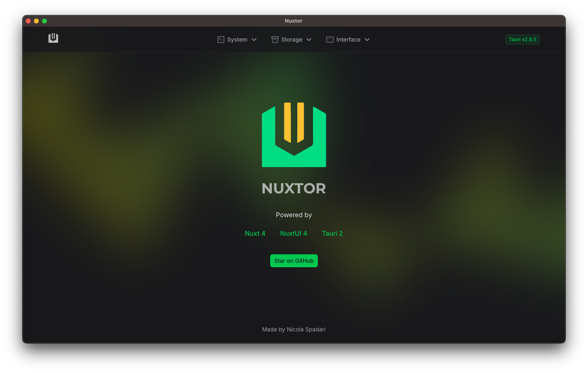This screenshot has height=373, width=588.
Task: Click the NUXTOR heading text
Action: tap(294, 189)
